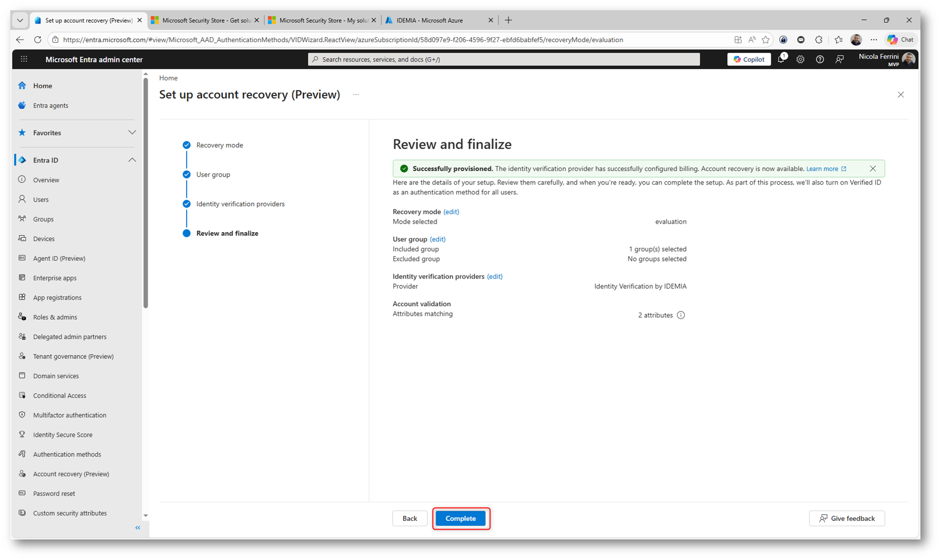
Task: Open portal settings gear icon
Action: click(x=800, y=59)
